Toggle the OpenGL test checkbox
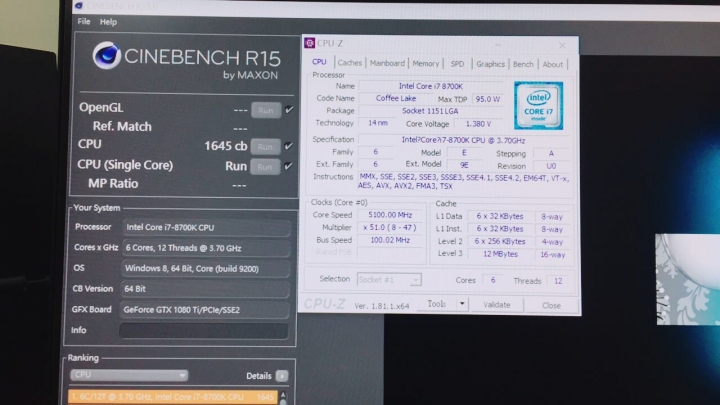 point(289,110)
